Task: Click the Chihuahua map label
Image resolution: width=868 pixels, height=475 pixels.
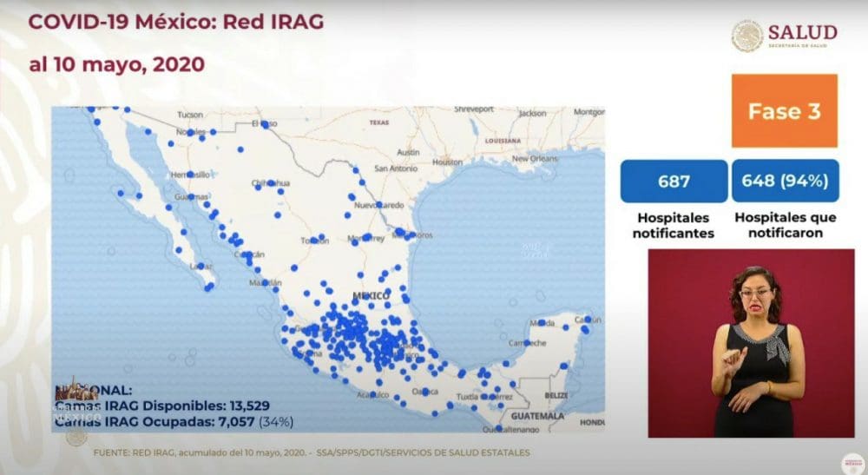Action: pos(271,182)
